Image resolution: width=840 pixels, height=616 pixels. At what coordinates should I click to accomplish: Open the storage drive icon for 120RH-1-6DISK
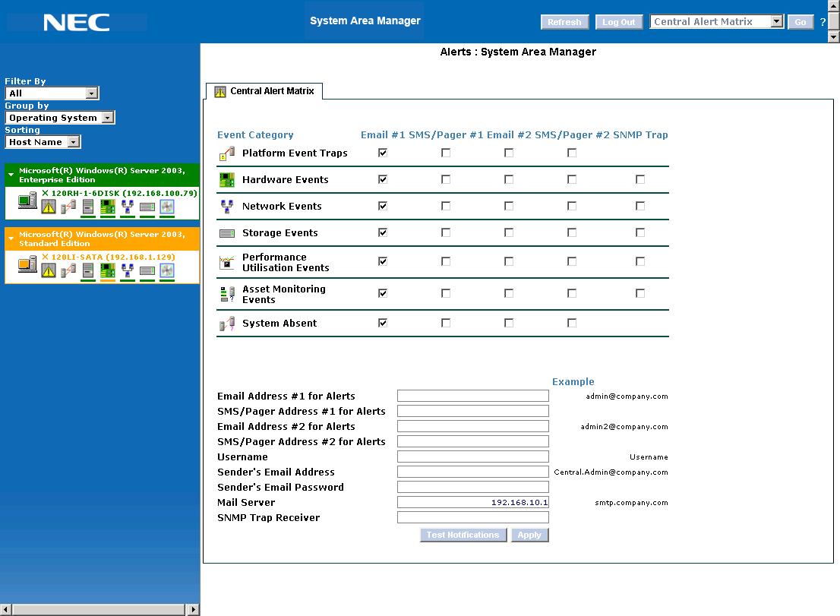[x=147, y=207]
